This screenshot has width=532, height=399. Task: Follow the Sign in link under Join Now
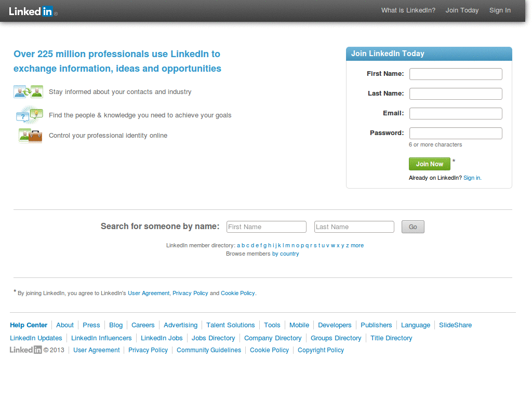click(x=472, y=178)
